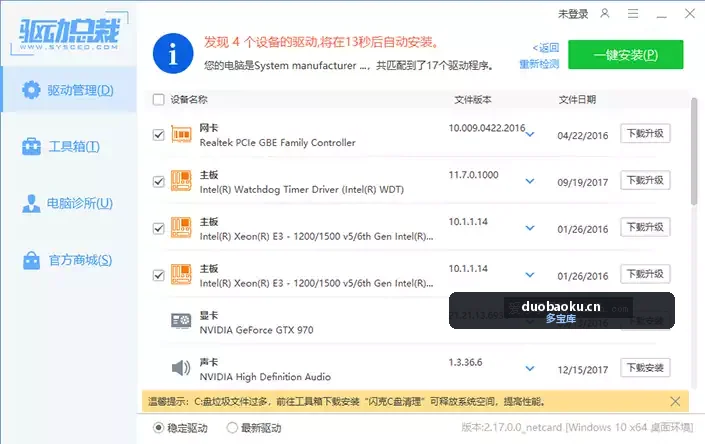Select the Realtek PCIe GBE Family Controller text
The height and width of the screenshot is (444, 705).
(277, 142)
